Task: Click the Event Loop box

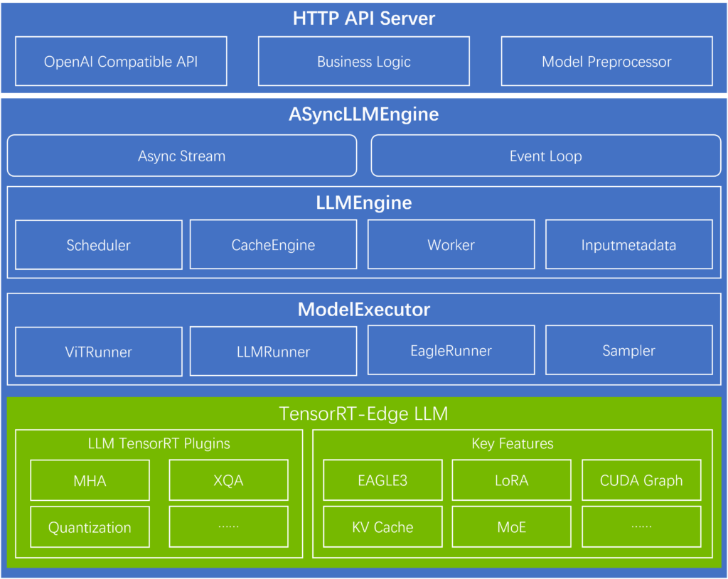Action: [546, 156]
